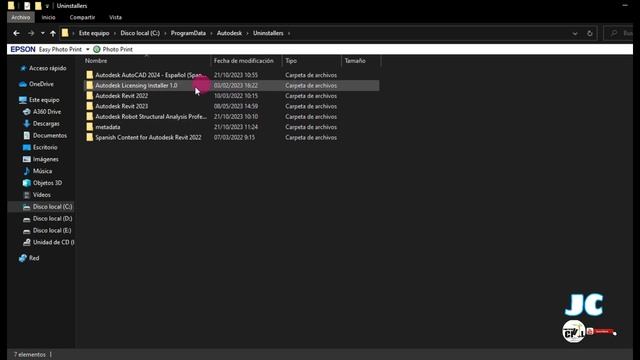The image size is (640, 360).
Task: Click the 7 elementos status bar text
Action: pyautogui.click(x=29, y=354)
